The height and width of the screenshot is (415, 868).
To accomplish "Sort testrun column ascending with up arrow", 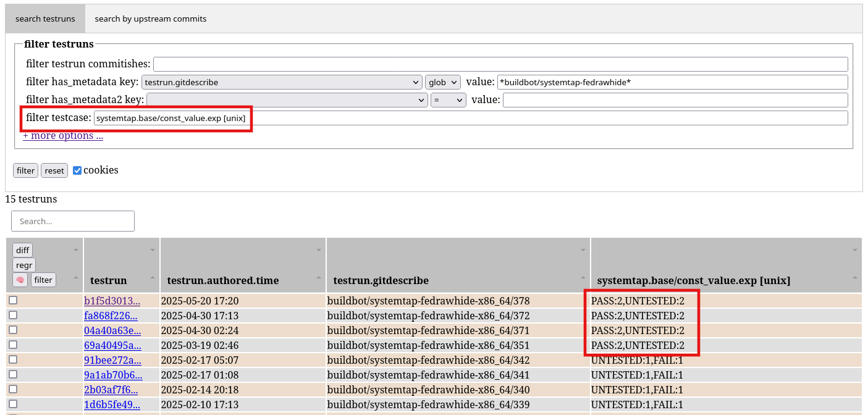I will point(153,279).
